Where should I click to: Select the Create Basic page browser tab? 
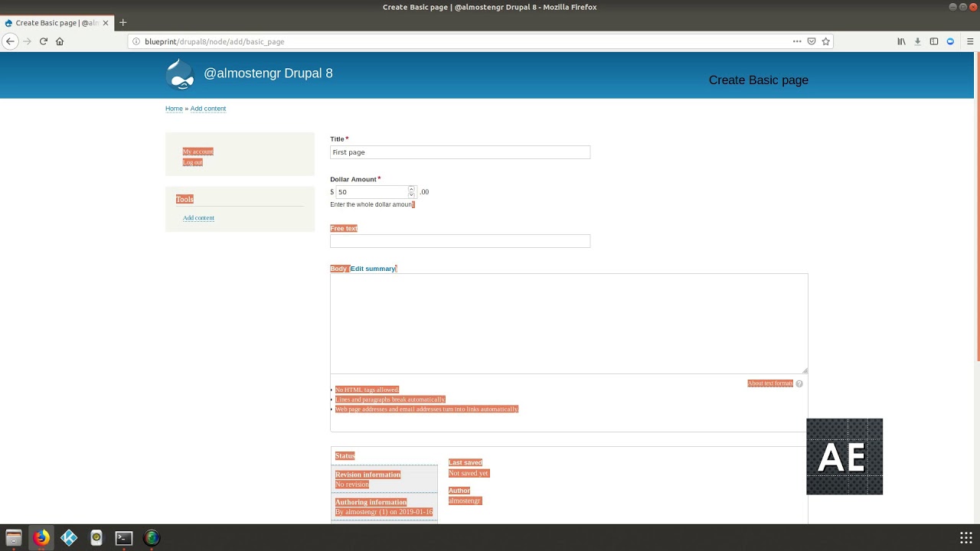click(57, 23)
